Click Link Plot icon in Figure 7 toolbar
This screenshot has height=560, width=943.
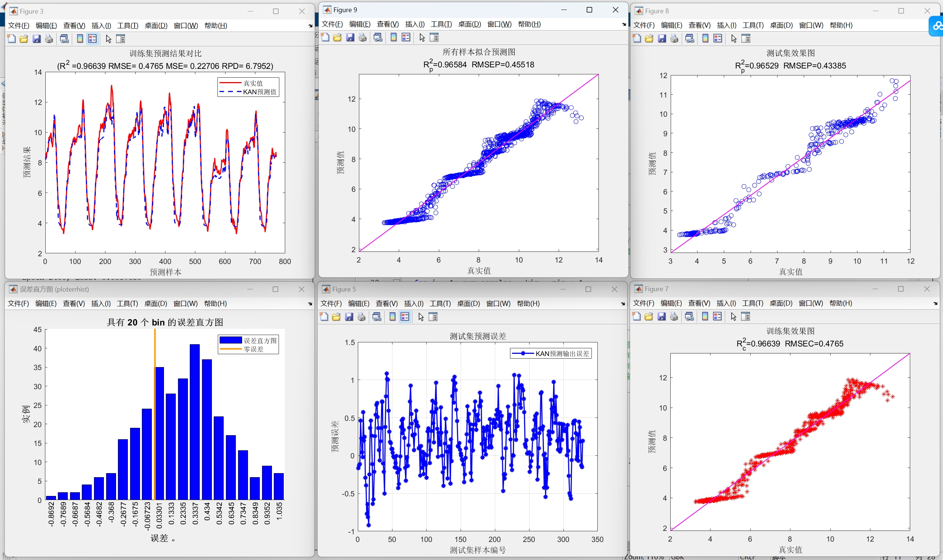tap(689, 317)
